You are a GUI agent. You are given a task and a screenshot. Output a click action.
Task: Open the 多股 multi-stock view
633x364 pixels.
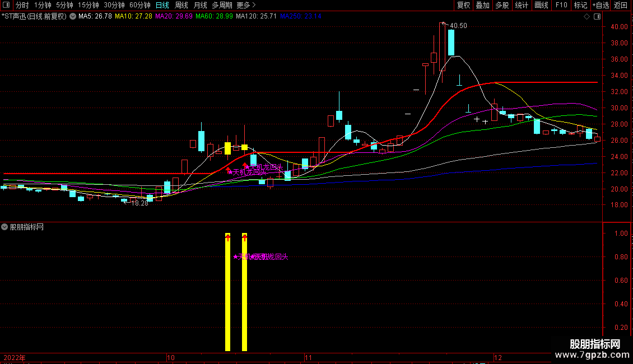[x=502, y=5]
